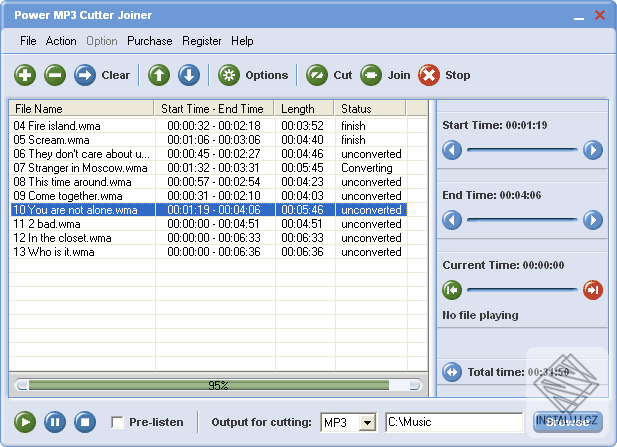617x447 pixels.
Task: Open the Option menu
Action: pyautogui.click(x=102, y=41)
